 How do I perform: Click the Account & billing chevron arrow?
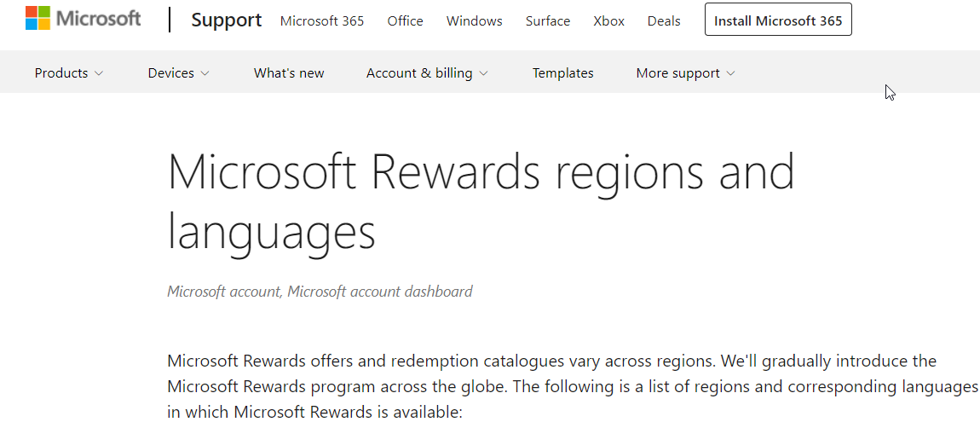point(483,74)
